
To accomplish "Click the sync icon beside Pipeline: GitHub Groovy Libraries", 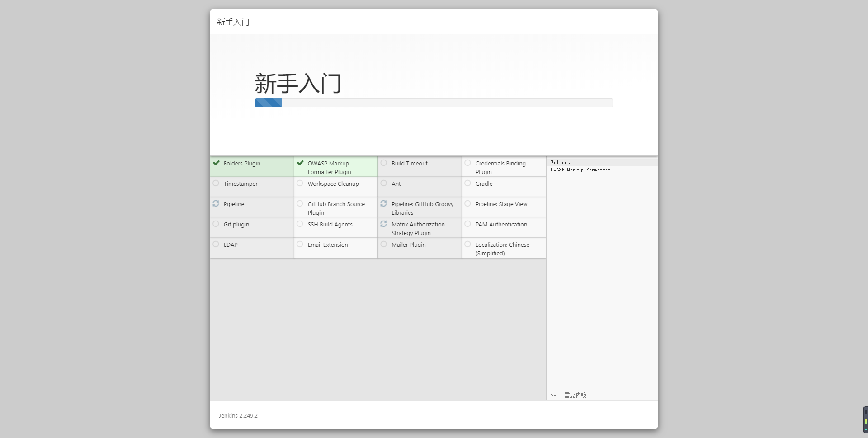I will (384, 204).
